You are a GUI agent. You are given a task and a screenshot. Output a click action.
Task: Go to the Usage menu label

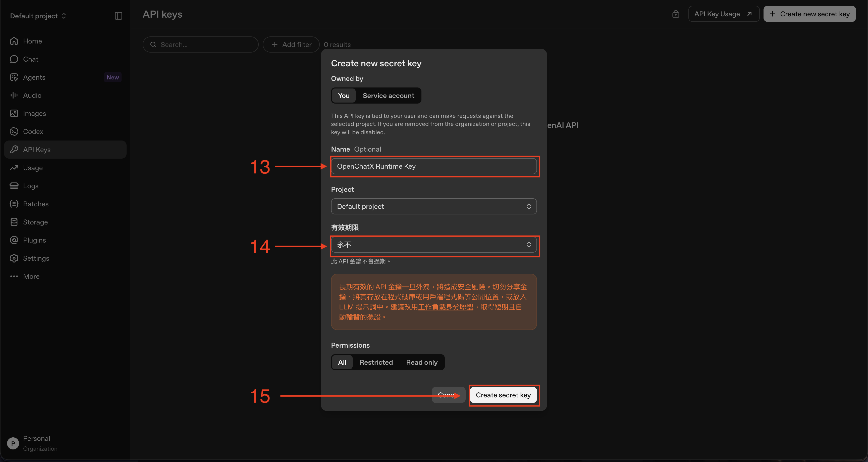coord(33,168)
